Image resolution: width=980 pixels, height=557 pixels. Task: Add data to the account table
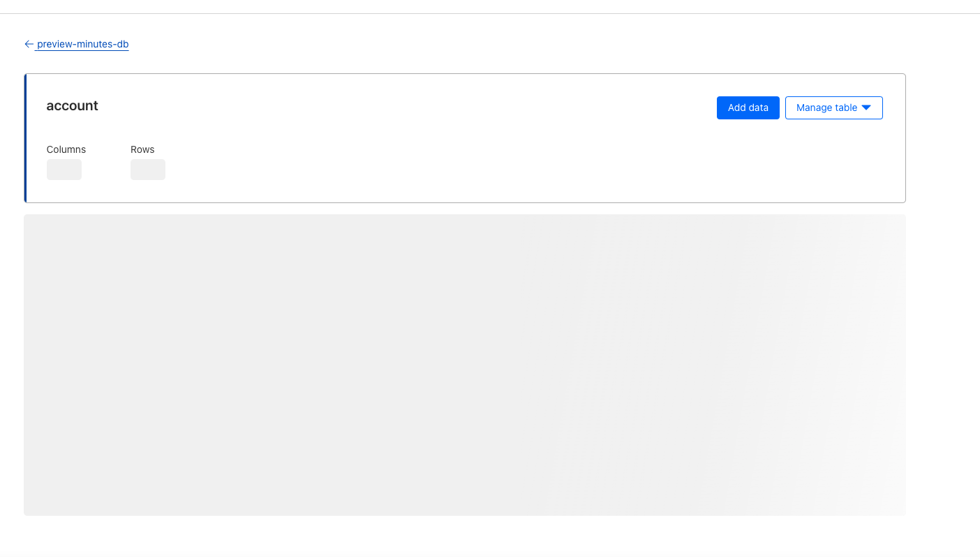(x=748, y=107)
